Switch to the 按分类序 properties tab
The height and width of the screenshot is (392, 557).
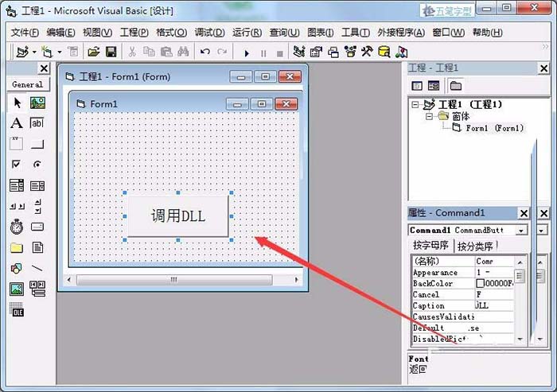coord(475,246)
